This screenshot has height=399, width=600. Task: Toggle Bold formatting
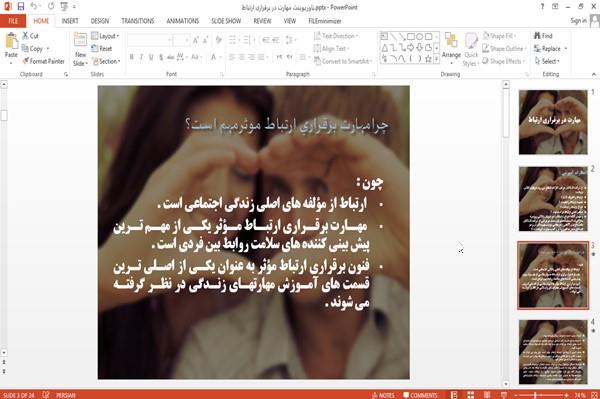(x=132, y=57)
